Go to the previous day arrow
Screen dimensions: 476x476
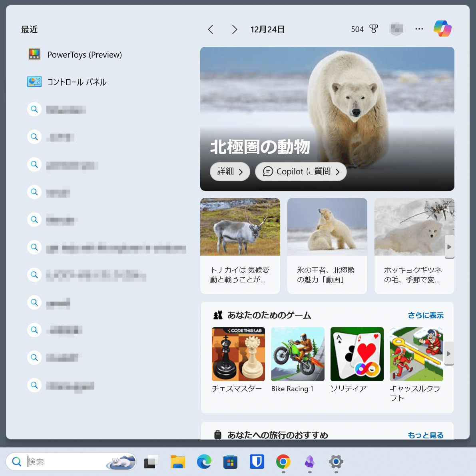coord(211,29)
